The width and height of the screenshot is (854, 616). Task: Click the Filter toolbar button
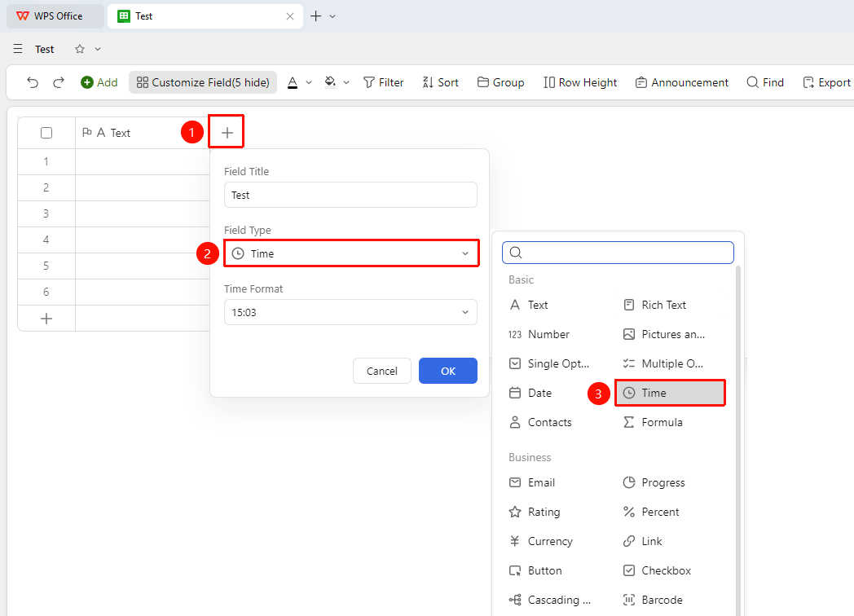click(x=384, y=82)
